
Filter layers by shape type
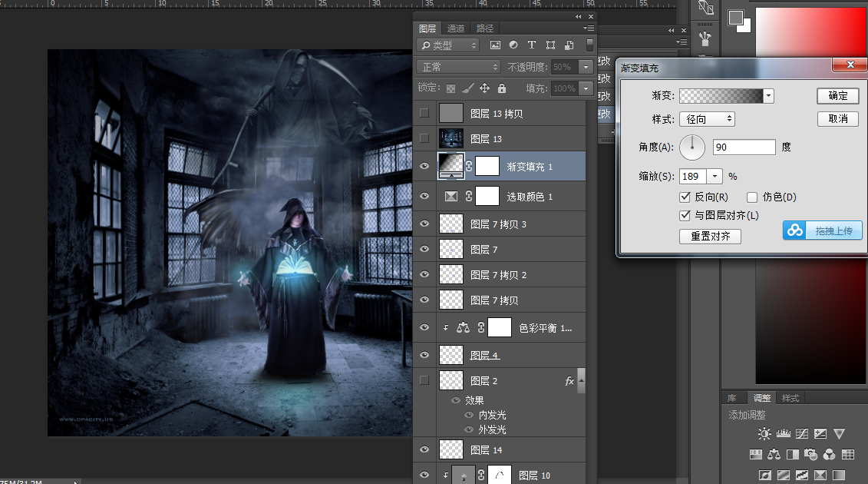550,45
